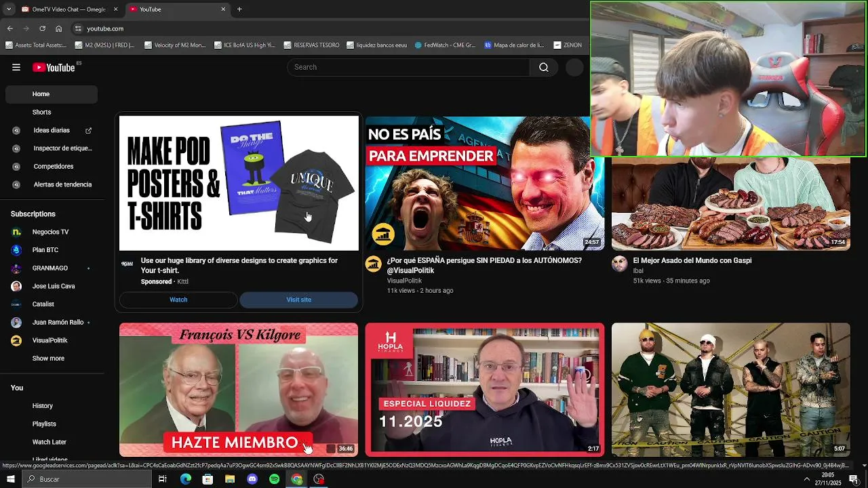Open 'liquidez bancos eeuu' bookmark
The width and height of the screenshot is (868, 488).
pyautogui.click(x=376, y=45)
